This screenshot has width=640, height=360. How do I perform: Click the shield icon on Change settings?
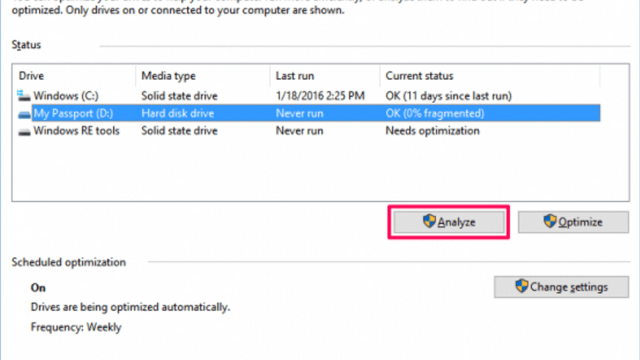pyautogui.click(x=521, y=286)
